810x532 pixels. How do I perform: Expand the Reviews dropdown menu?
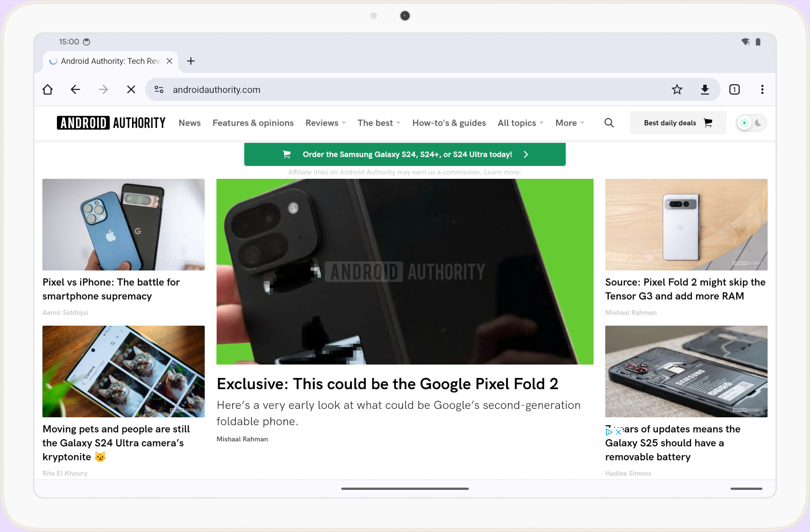325,123
